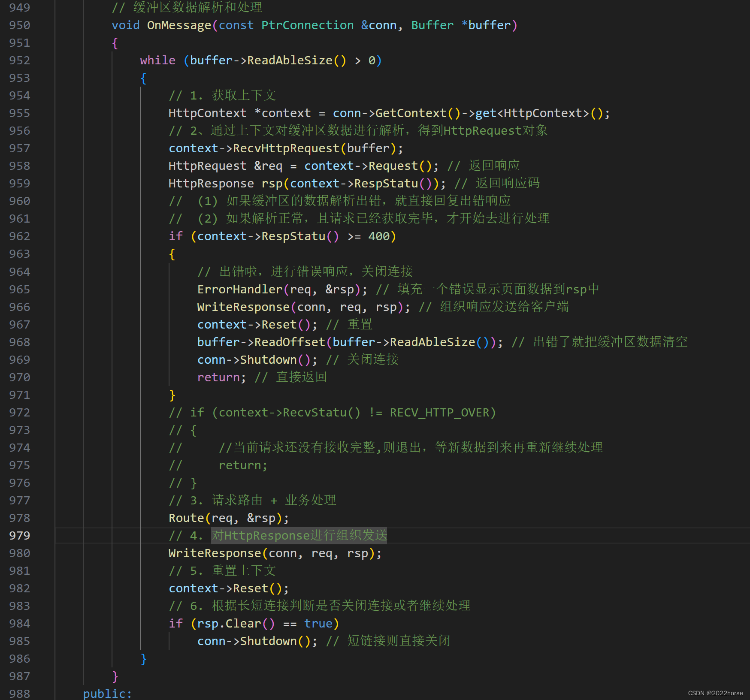Image resolution: width=750 pixels, height=700 pixels.
Task: Click ErrorHandler call on line 965
Action: click(240, 290)
